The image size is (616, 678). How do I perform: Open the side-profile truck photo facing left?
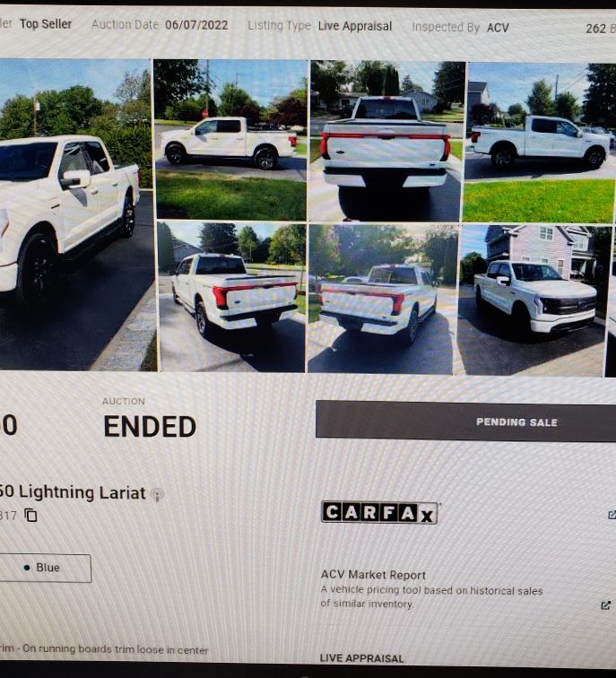[x=230, y=140]
